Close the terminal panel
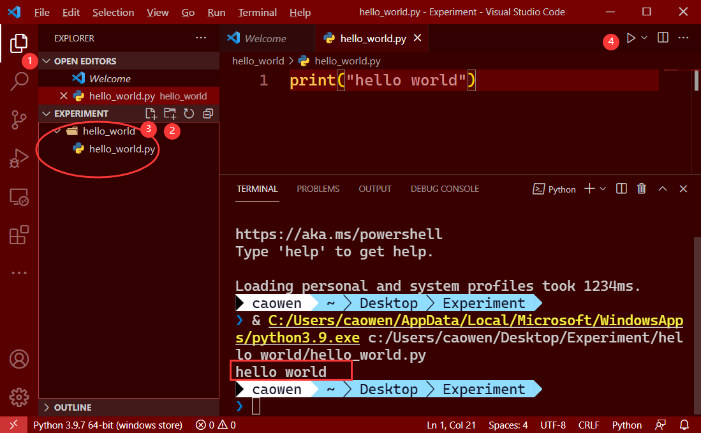The width and height of the screenshot is (701, 433). tap(683, 189)
